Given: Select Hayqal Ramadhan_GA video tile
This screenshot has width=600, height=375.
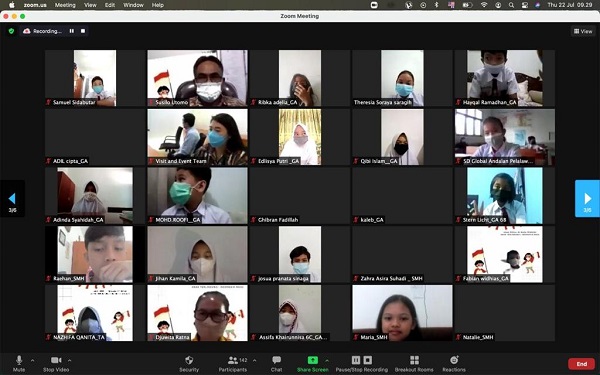Looking at the screenshot, I should pyautogui.click(x=505, y=78).
